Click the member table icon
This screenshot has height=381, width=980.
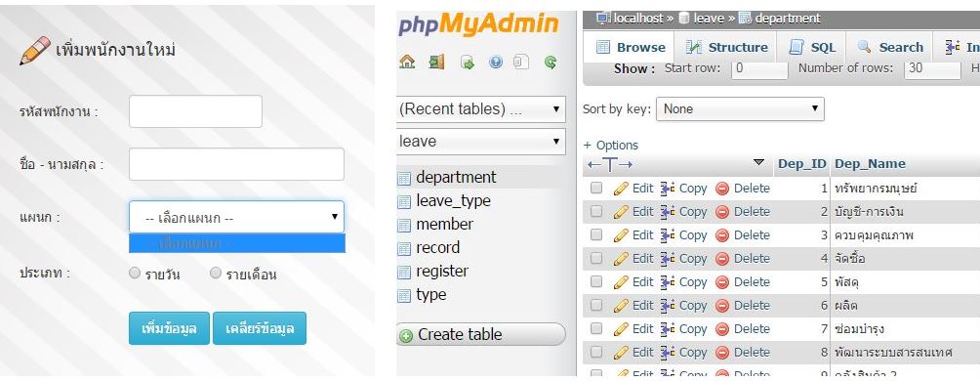tap(405, 225)
